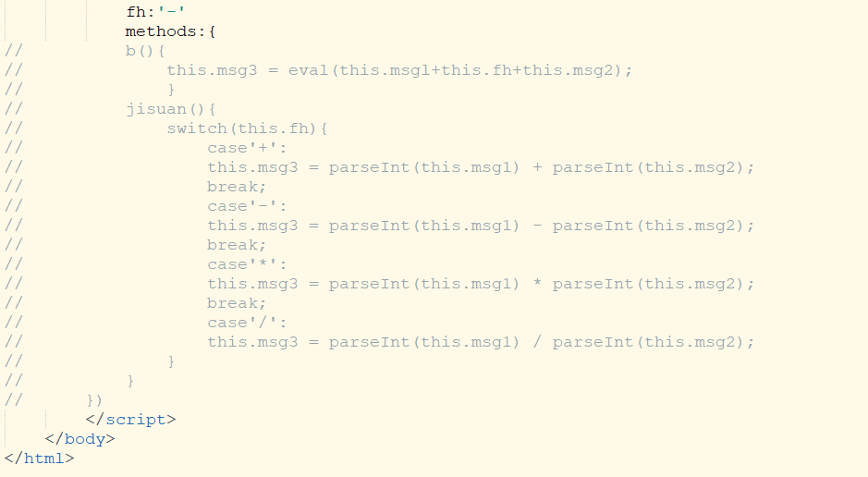Click the fh:'-' property line
The height and width of the screenshot is (477, 868).
pos(155,12)
